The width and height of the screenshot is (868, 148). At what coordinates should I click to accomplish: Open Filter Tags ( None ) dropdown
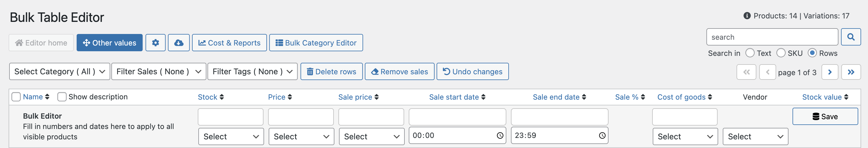click(252, 72)
